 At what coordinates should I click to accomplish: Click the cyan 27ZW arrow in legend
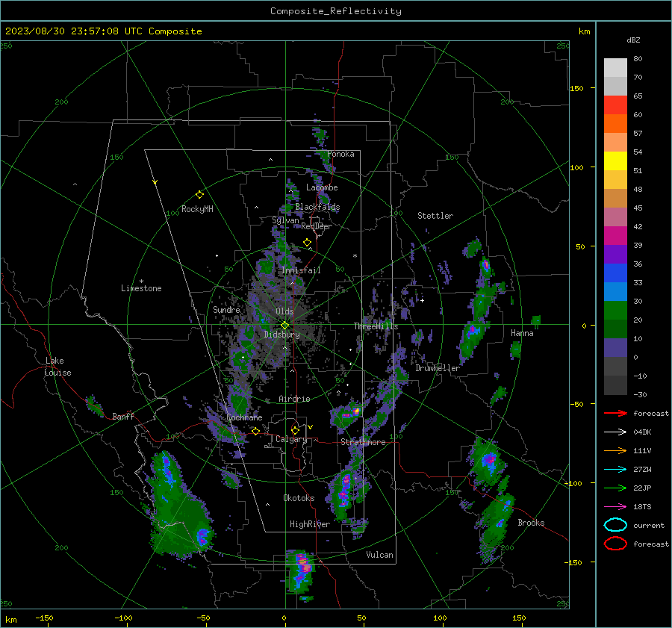[x=615, y=470]
